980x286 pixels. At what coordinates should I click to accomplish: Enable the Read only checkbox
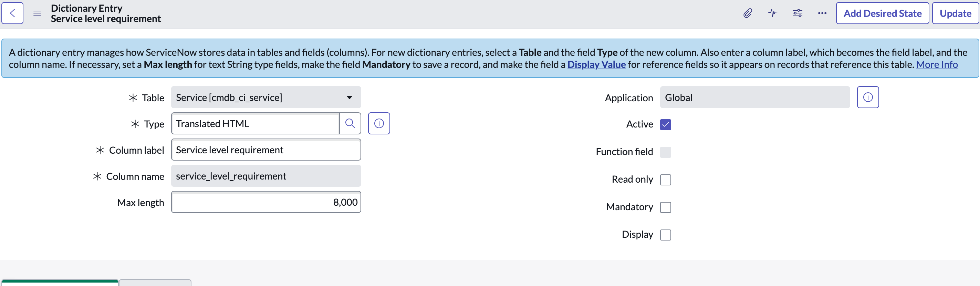665,180
